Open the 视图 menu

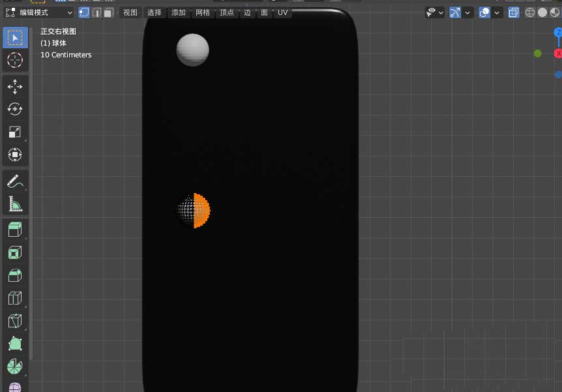click(x=130, y=12)
